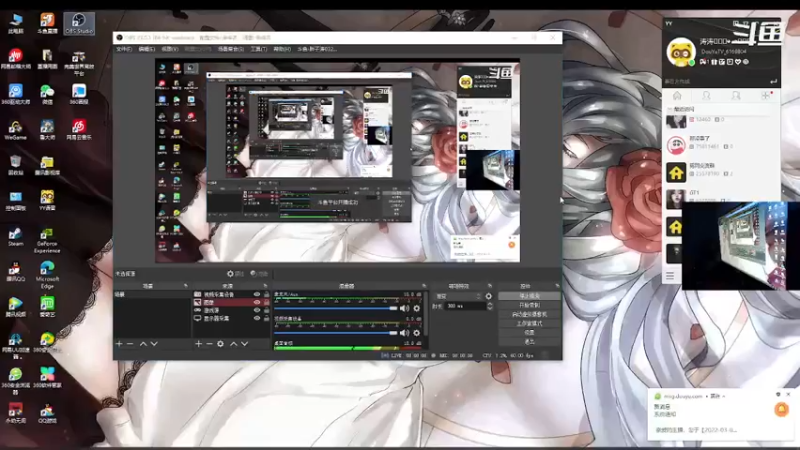Viewport: 800px width, 450px height.
Task: Click the YY profile avatar
Action: [x=681, y=52]
